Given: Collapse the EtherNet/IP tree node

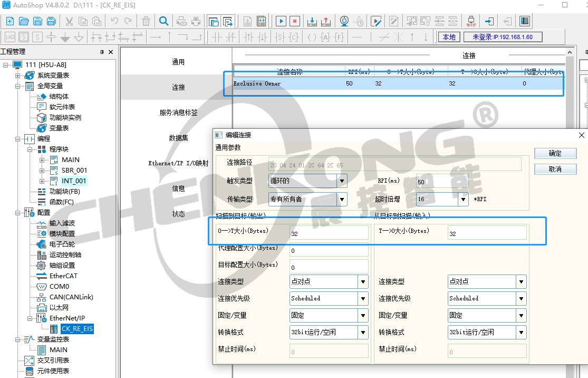Looking at the screenshot, I should [30, 318].
